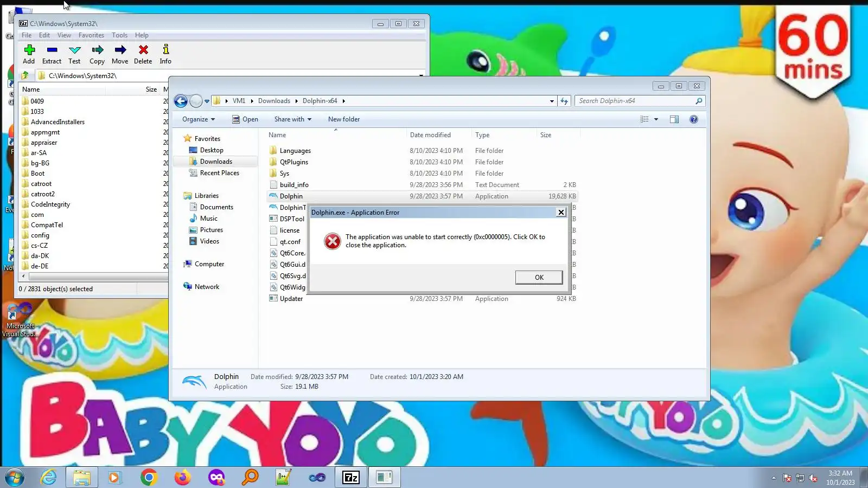Show hidden system tray icons

(x=774, y=478)
